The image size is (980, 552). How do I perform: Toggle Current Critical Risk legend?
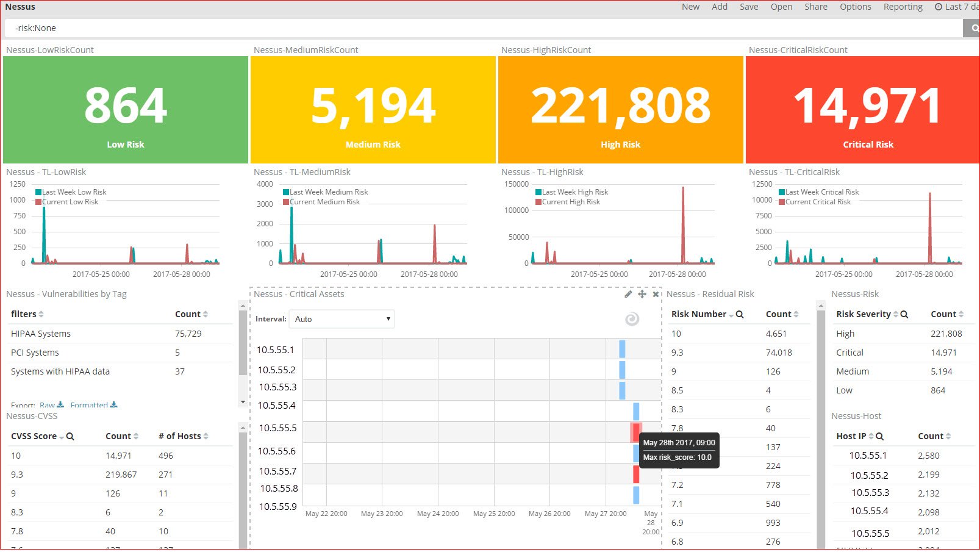click(815, 202)
